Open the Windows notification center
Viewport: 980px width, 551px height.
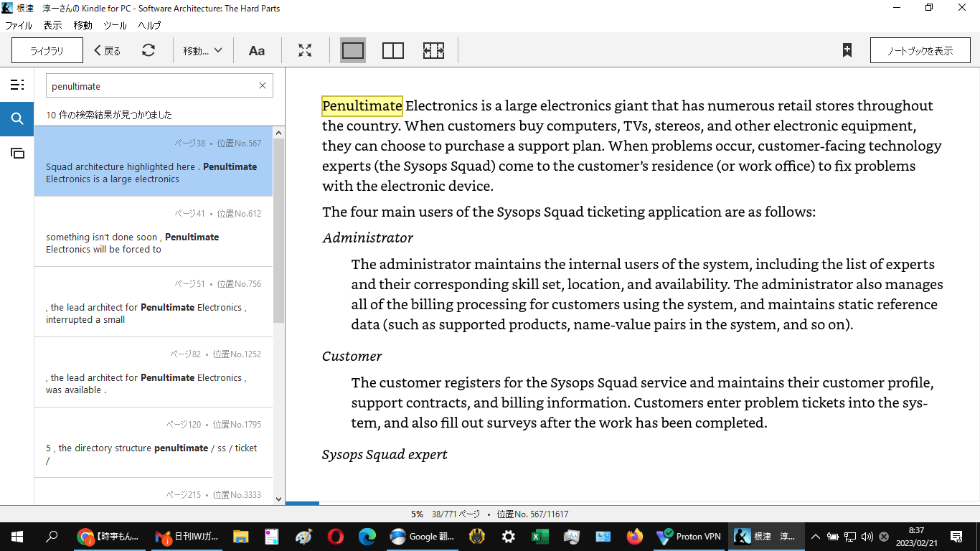pos(956,536)
